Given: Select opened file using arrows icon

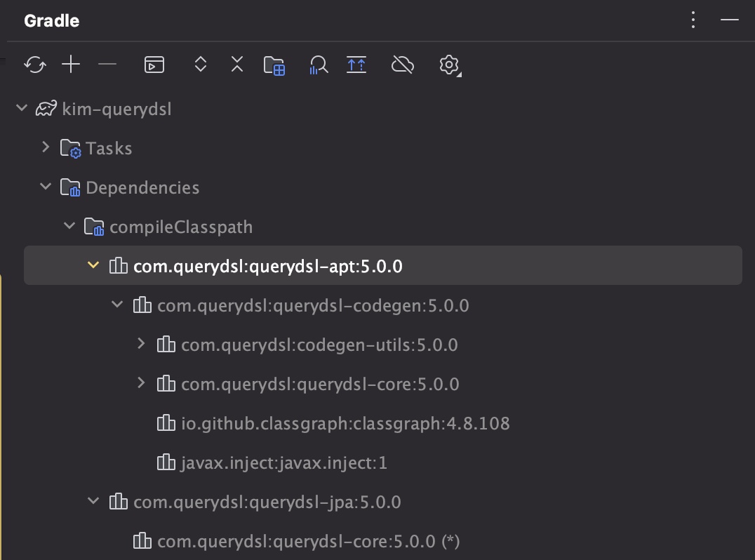Looking at the screenshot, I should click(x=356, y=65).
